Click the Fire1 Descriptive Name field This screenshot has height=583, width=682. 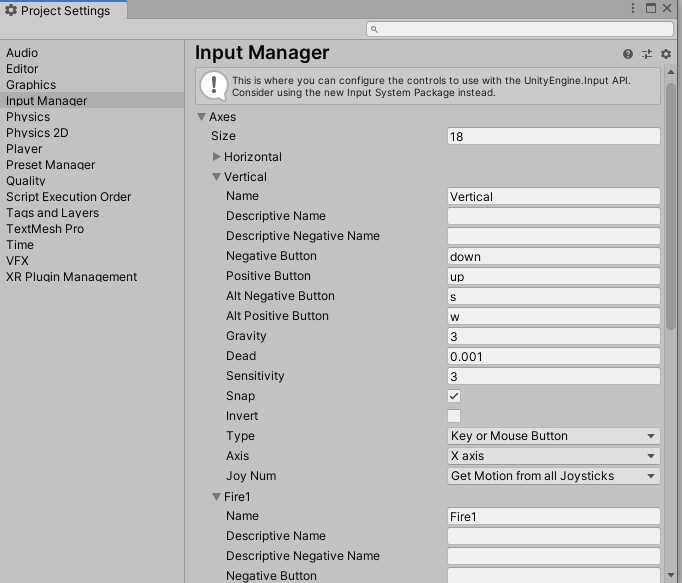554,536
